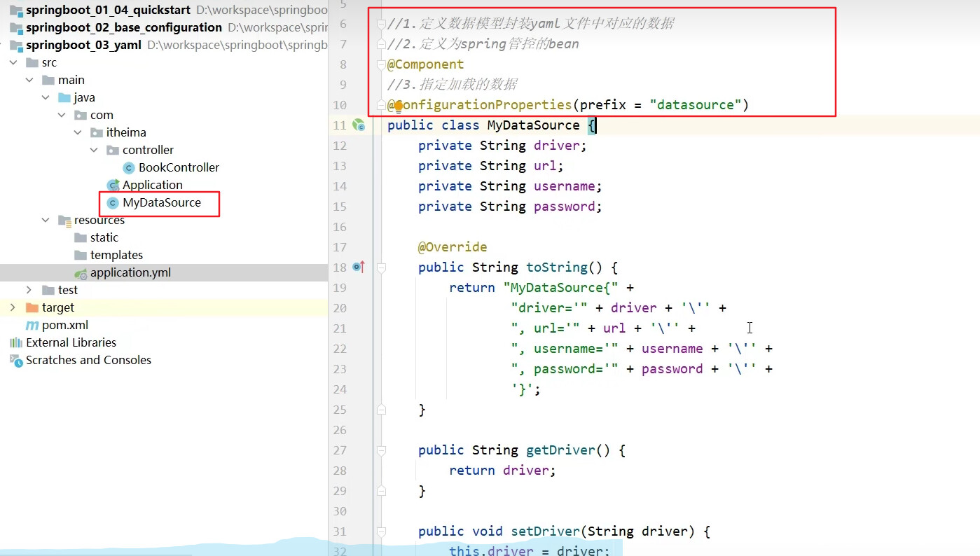The width and height of the screenshot is (980, 556).
Task: Fold the toString method at line 18
Action: (x=381, y=267)
